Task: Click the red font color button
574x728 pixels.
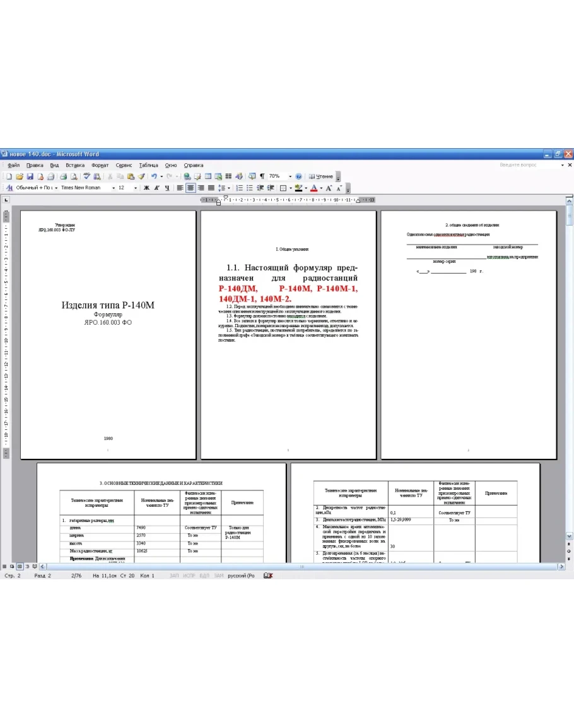Action: click(x=313, y=188)
